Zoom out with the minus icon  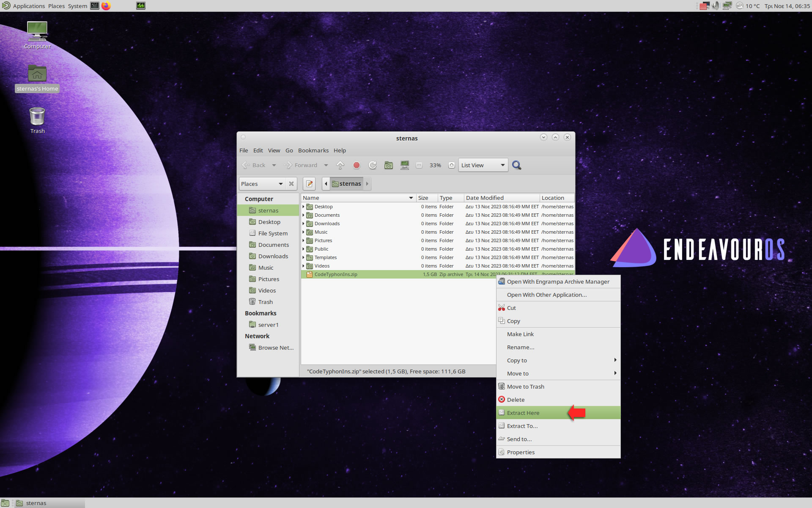(x=419, y=165)
